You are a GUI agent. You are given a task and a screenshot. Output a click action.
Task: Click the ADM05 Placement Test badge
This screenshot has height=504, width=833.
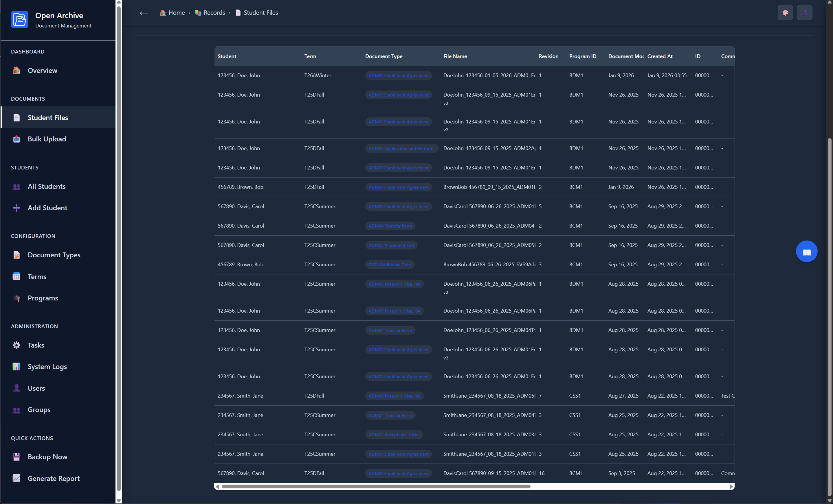coord(391,245)
